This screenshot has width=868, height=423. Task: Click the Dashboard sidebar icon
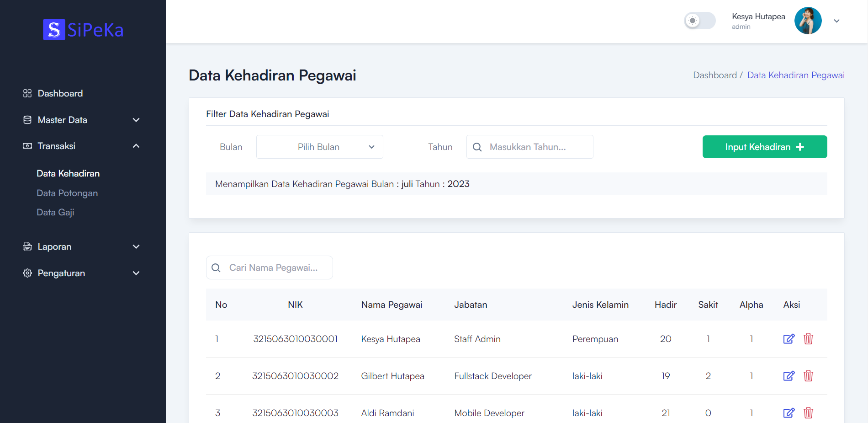coord(26,93)
